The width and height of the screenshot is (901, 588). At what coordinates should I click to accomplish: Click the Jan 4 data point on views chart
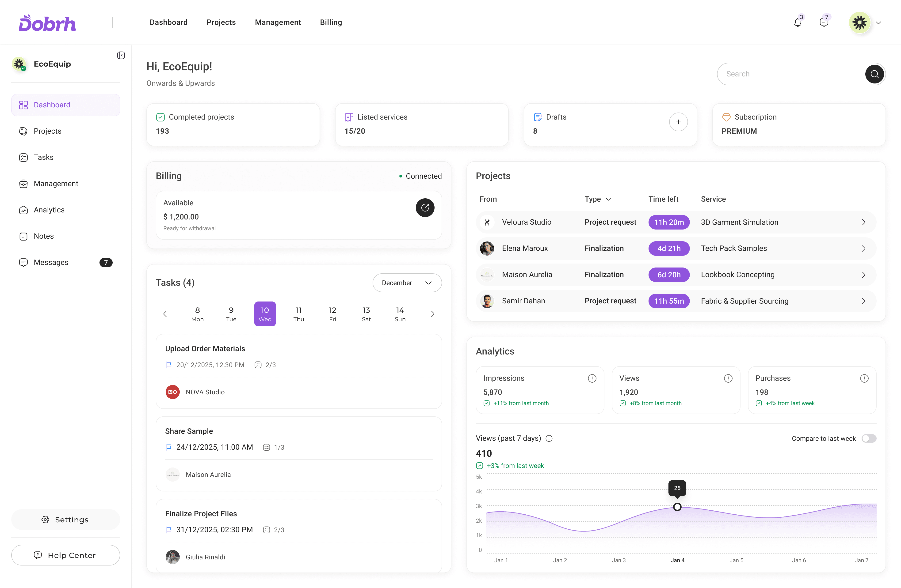[677, 507]
